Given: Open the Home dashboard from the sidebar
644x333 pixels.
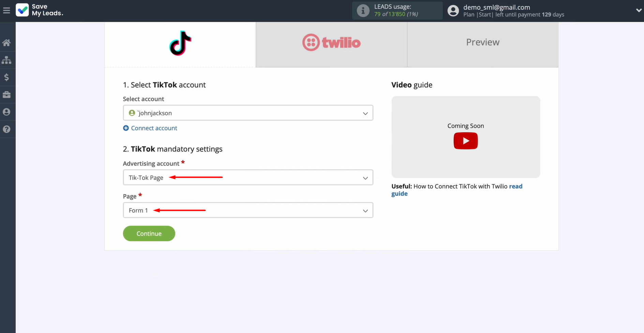Looking at the screenshot, I should [x=7, y=42].
